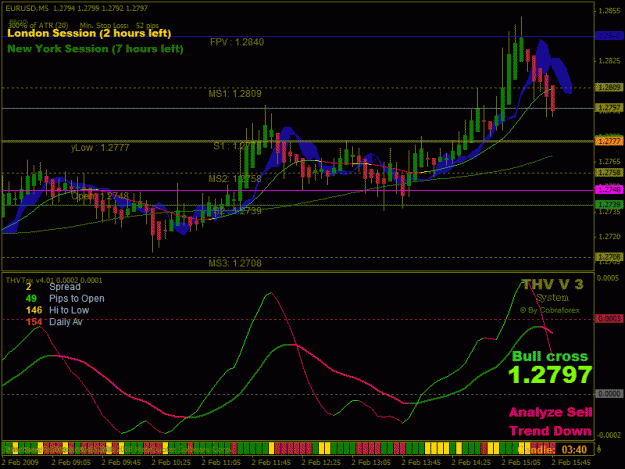This screenshot has height=469, width=625.
Task: Click the 1.2855 value on price axis
Action: click(x=609, y=11)
